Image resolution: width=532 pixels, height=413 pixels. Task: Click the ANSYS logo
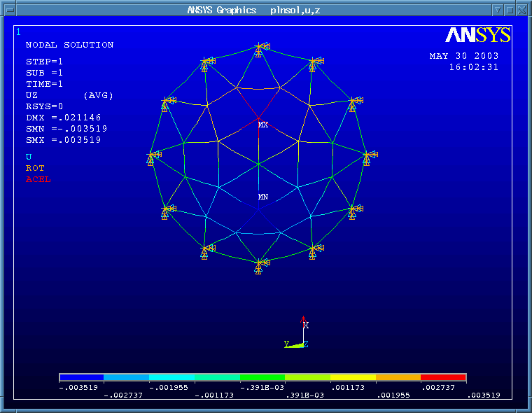coord(477,34)
